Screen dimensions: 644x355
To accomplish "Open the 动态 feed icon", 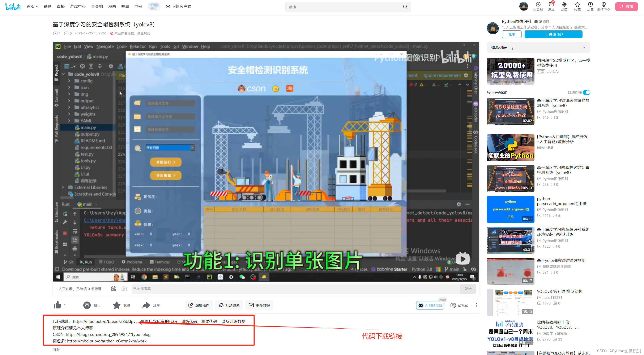I will 564,7.
